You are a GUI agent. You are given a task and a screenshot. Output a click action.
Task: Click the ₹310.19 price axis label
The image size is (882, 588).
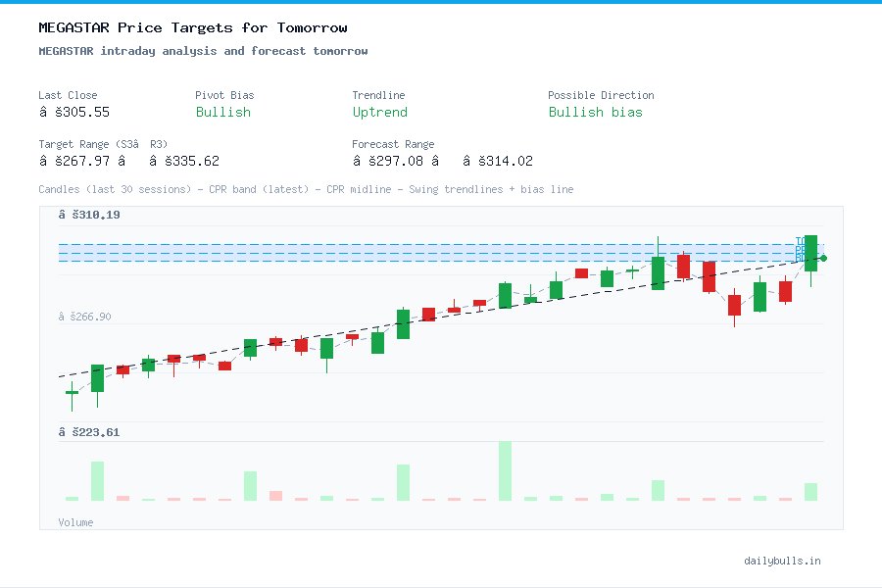click(x=88, y=214)
